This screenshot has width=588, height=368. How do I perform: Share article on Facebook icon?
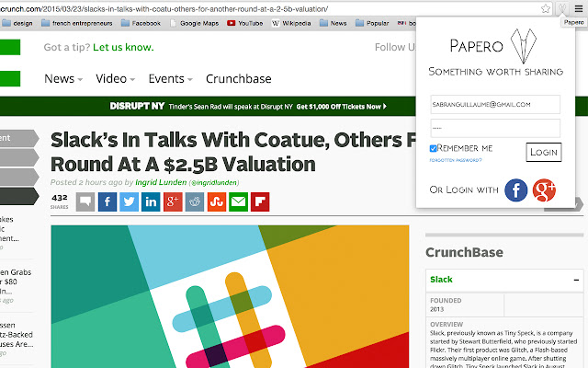point(107,201)
